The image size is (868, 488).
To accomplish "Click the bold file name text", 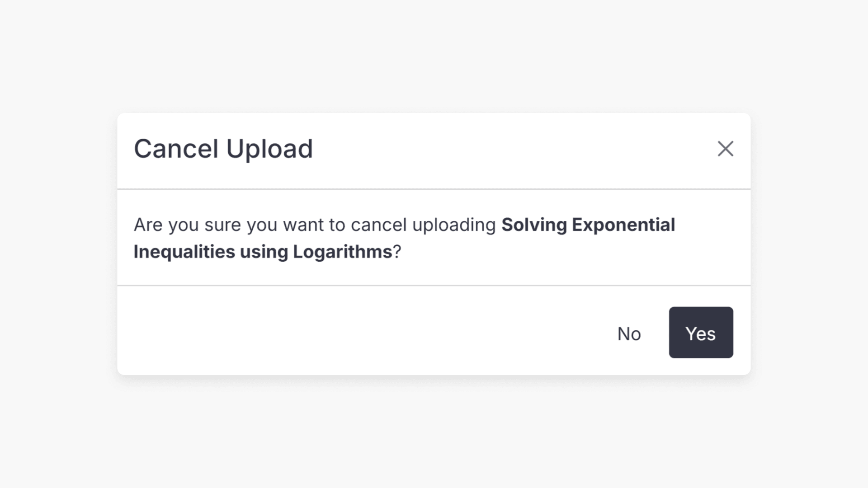I will pos(587,224).
